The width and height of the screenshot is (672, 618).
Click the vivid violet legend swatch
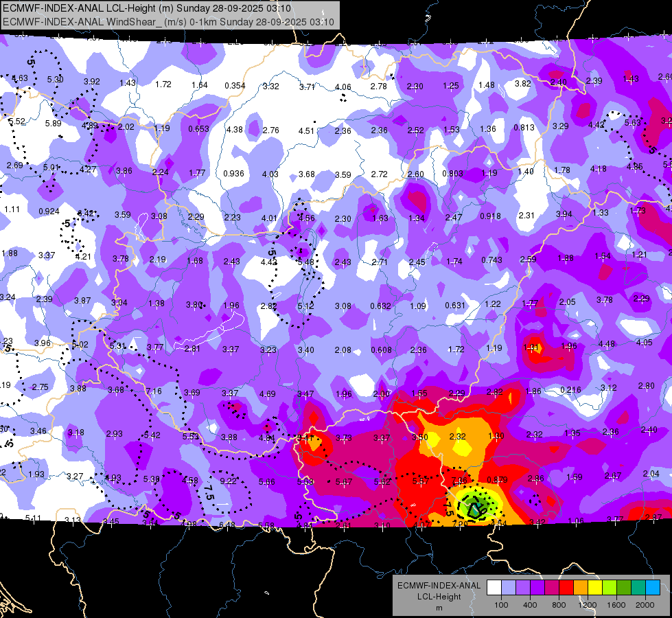537,588
